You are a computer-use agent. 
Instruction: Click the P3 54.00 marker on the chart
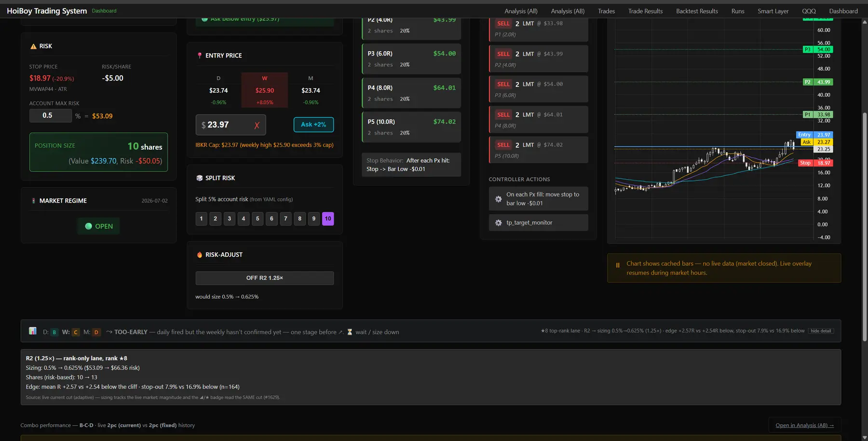pos(818,49)
